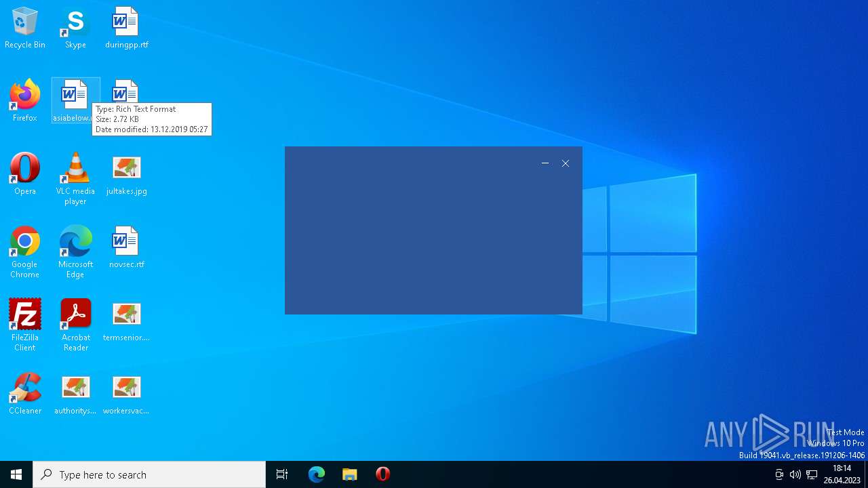Select the VLC media player shortcut
Viewport: 868px width, 488px height.
click(75, 179)
